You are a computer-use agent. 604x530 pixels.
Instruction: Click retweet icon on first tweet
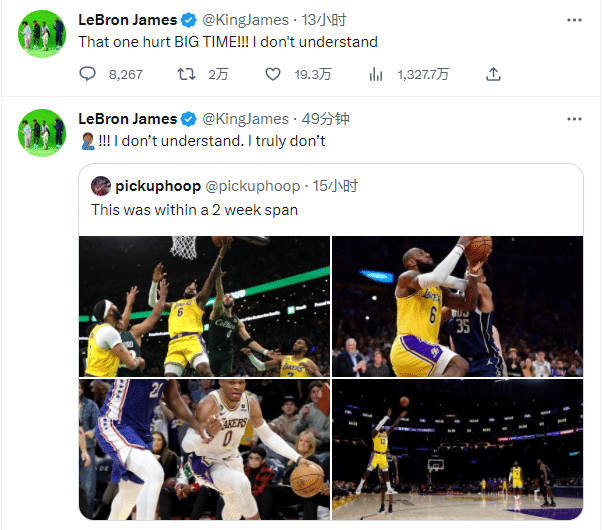click(x=186, y=74)
